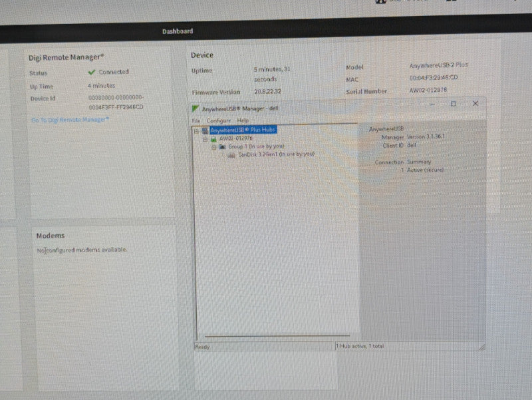This screenshot has height=400, width=532.
Task: Click the '1 Active (secure)' connection text
Action: click(x=422, y=170)
